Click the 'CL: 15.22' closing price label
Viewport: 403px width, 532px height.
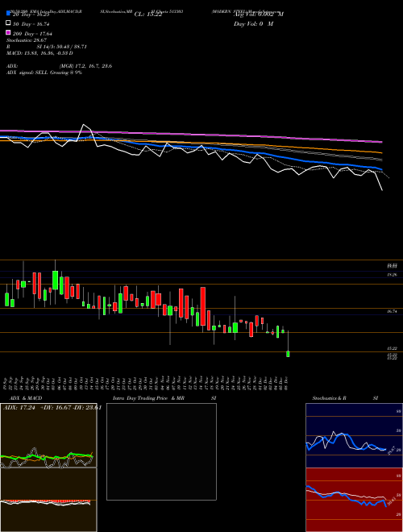[x=148, y=15]
